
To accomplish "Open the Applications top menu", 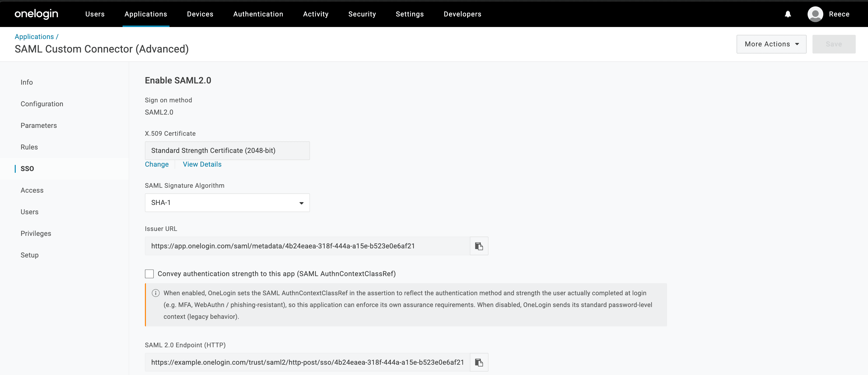I will pos(146,14).
